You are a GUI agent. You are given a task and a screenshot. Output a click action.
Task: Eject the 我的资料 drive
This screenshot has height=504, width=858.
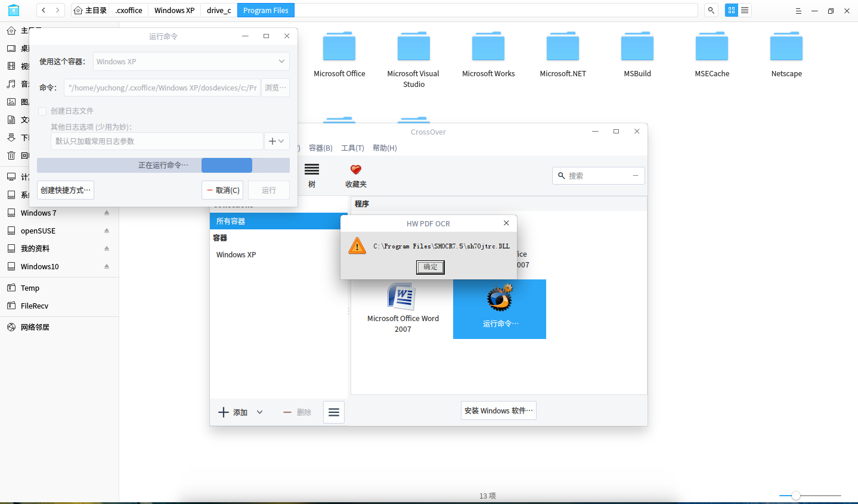coord(107,248)
